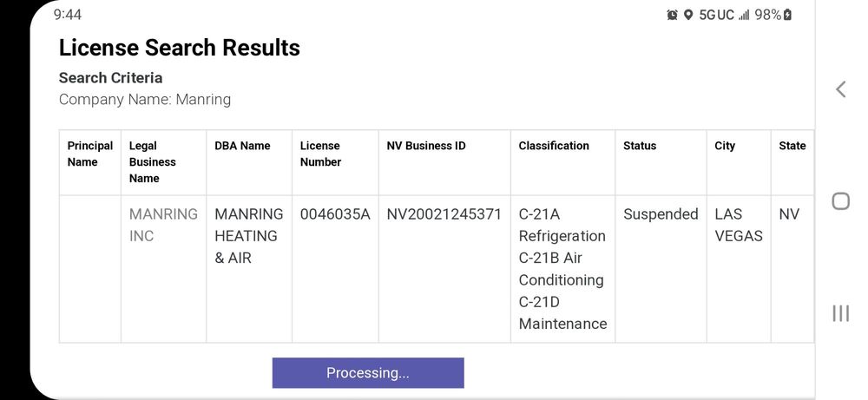This screenshot has width=868, height=400.
Task: Select the Principal Name column header
Action: (x=90, y=154)
